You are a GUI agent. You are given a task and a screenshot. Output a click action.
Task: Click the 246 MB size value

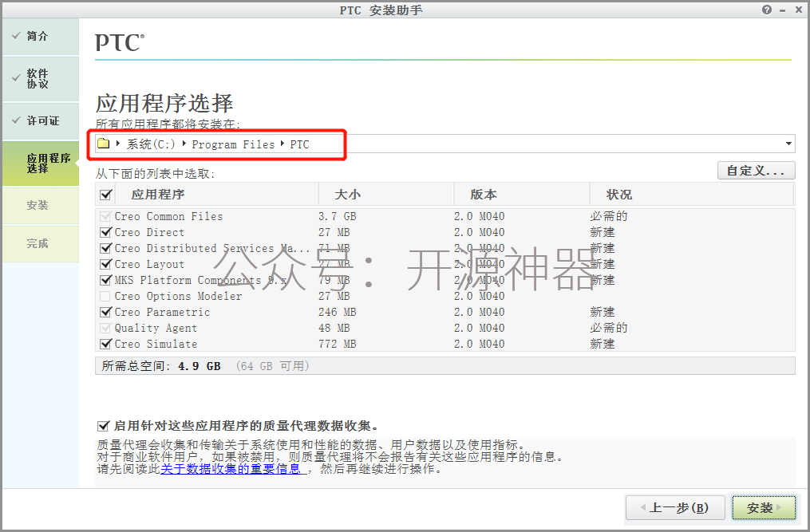coord(338,313)
